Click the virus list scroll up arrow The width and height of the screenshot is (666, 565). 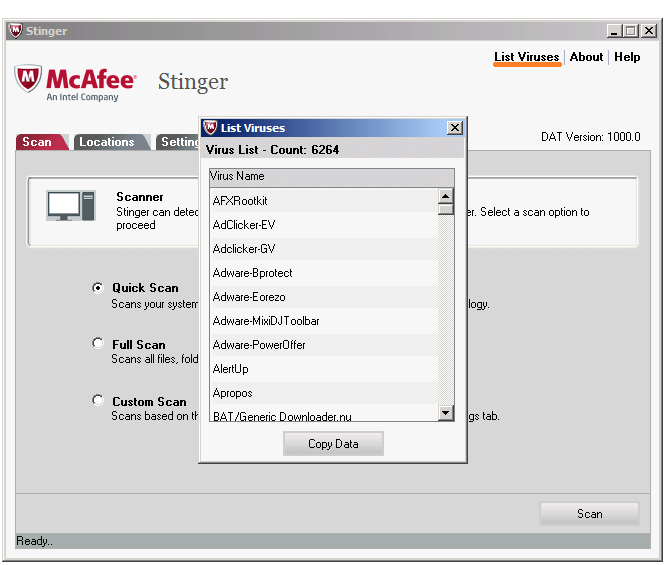pos(445,196)
